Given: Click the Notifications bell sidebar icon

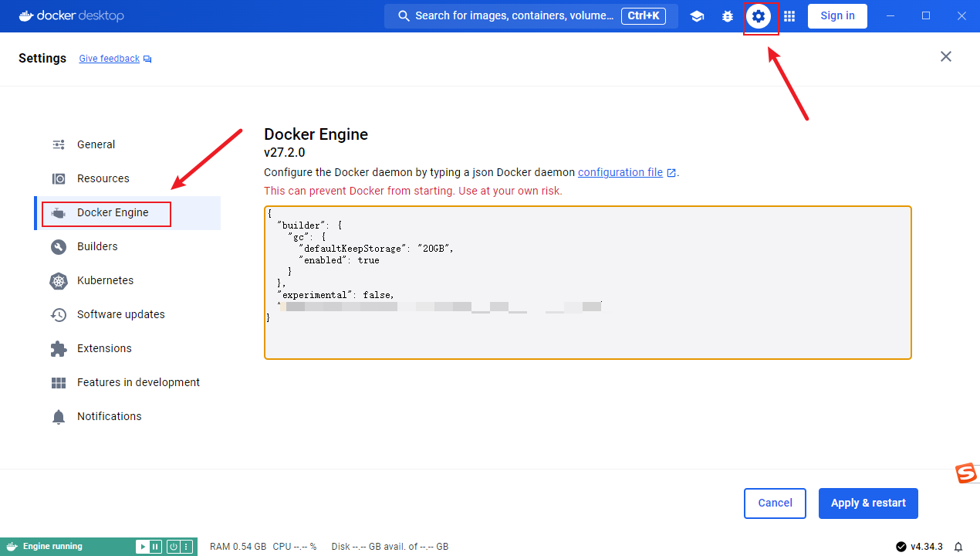Looking at the screenshot, I should (x=59, y=417).
